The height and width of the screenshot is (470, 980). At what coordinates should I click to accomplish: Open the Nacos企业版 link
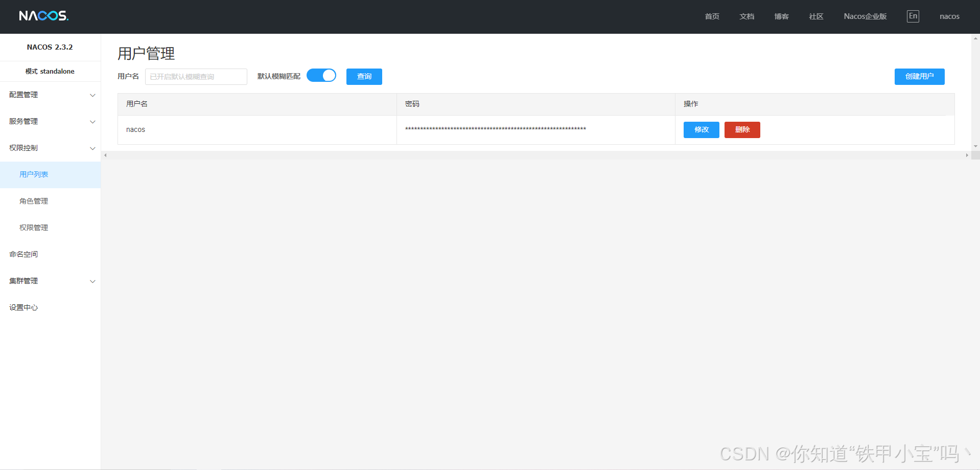865,16
